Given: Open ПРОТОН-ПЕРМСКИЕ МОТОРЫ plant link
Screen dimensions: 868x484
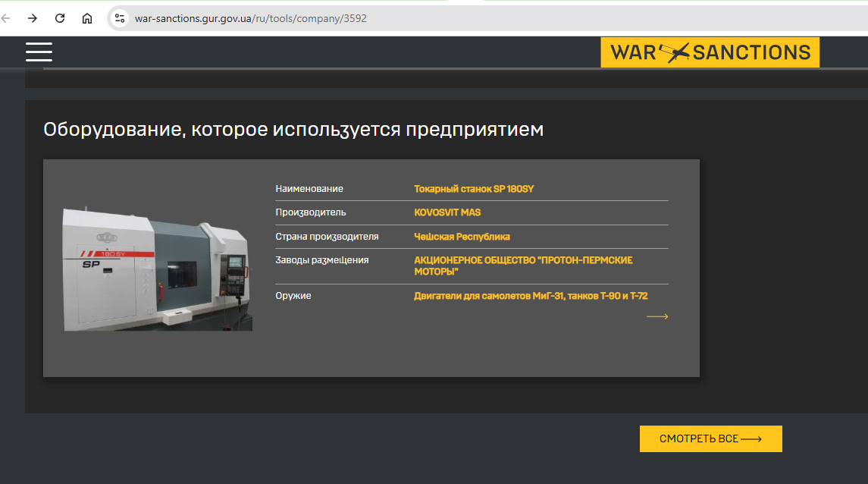Looking at the screenshot, I should point(523,266).
